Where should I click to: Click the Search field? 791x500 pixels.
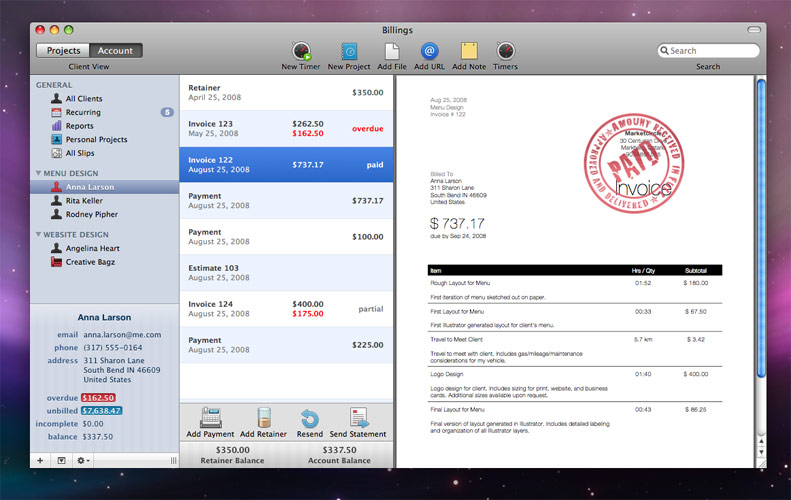[x=708, y=50]
